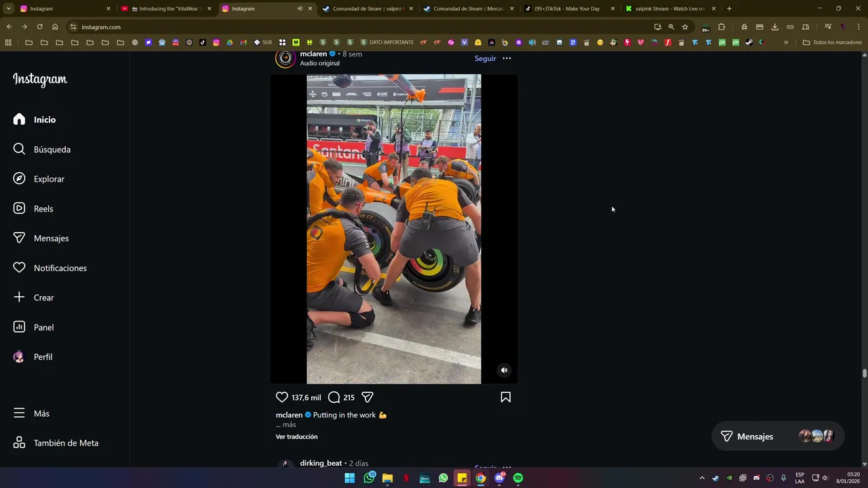This screenshot has height=488, width=868.
Task: Click the mclaren pit stop video
Action: point(394,229)
